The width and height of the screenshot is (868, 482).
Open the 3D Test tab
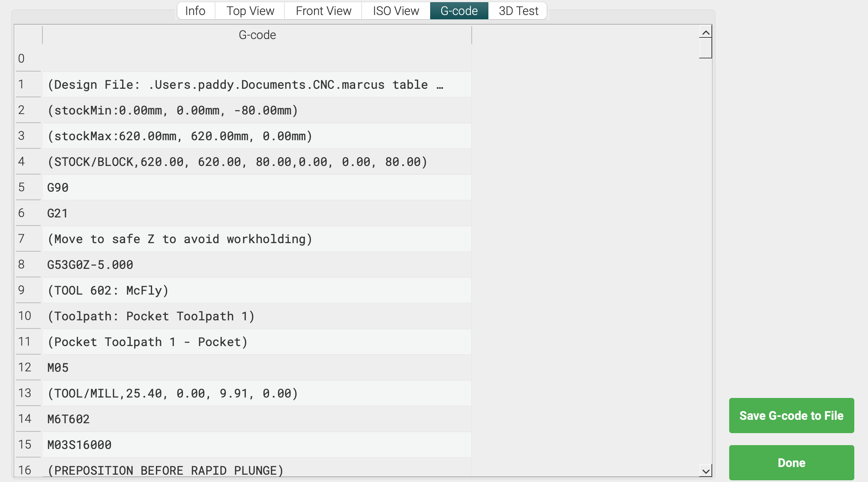tap(518, 11)
